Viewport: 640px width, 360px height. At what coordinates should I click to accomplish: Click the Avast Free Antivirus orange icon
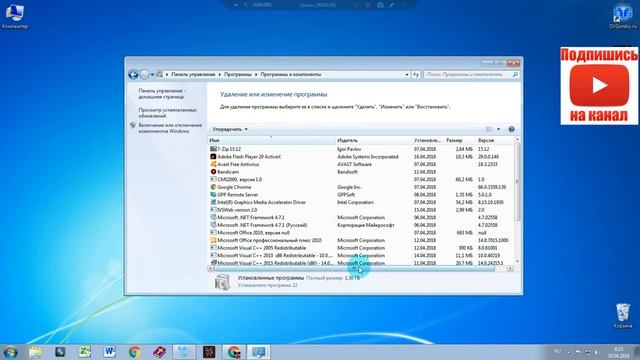click(213, 164)
